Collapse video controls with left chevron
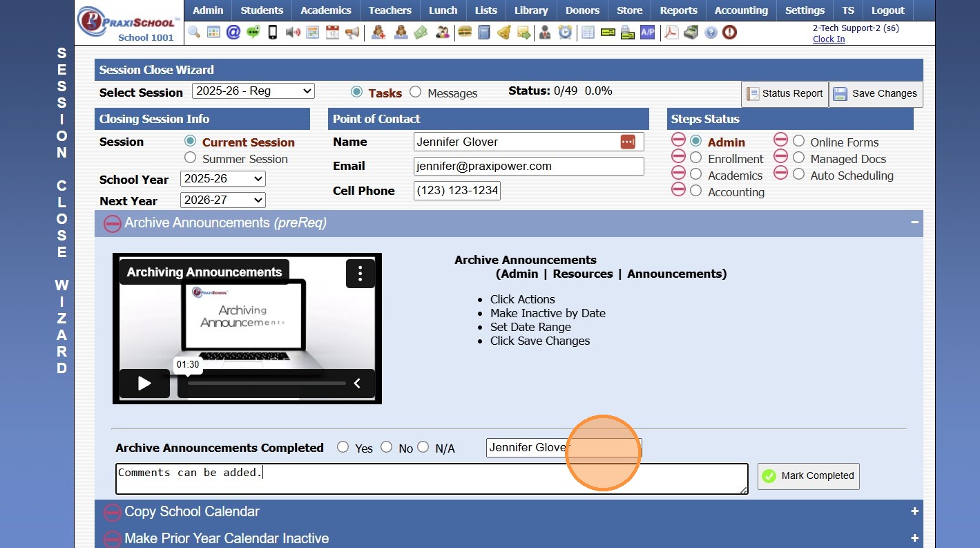The width and height of the screenshot is (980, 548). (357, 384)
